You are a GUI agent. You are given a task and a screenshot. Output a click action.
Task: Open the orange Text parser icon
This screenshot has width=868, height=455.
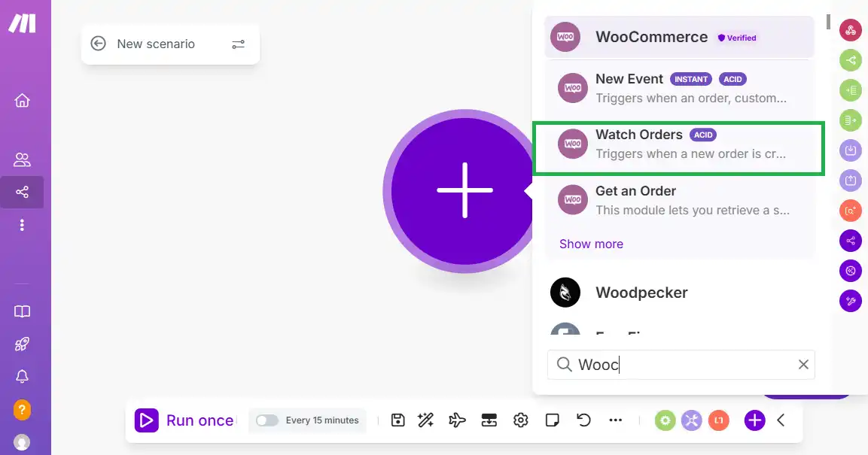[x=718, y=420]
